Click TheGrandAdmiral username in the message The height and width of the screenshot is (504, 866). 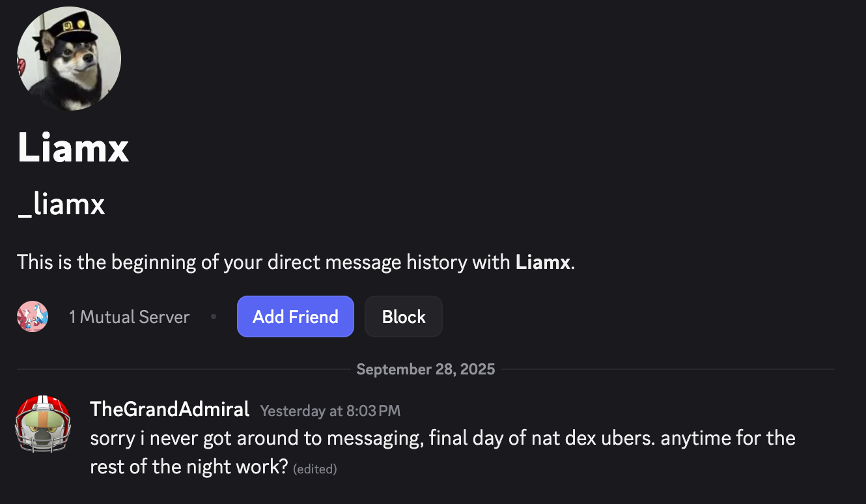(169, 410)
